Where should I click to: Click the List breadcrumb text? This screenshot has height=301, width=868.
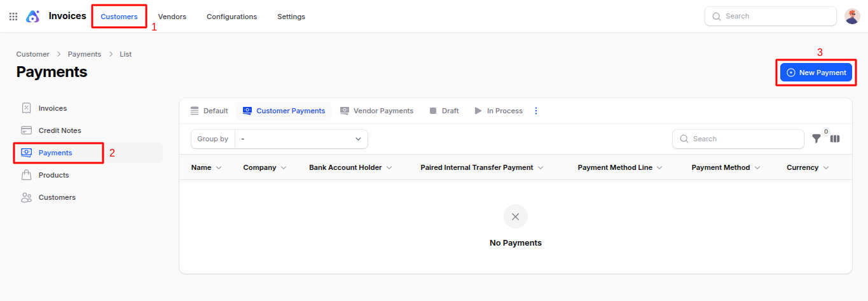[126, 54]
